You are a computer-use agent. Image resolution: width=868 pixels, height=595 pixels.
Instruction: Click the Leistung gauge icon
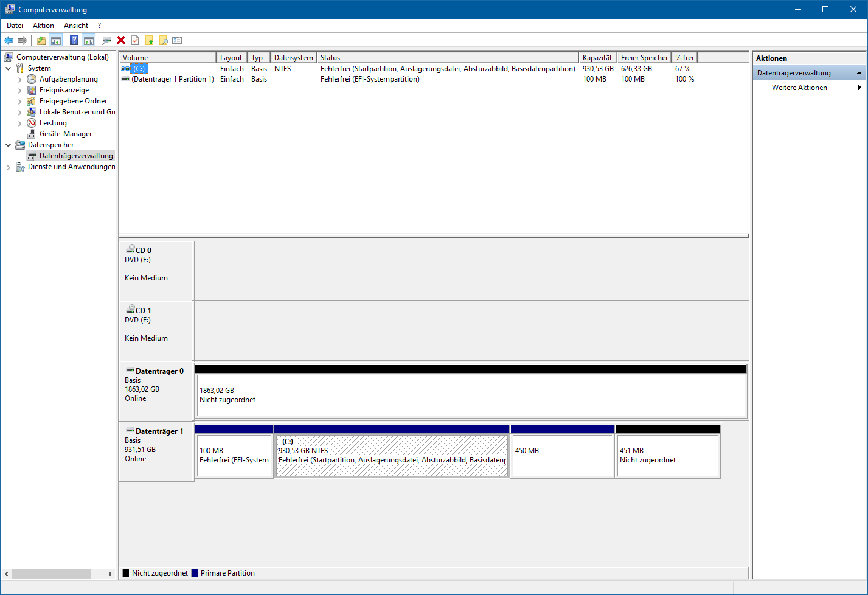[32, 123]
